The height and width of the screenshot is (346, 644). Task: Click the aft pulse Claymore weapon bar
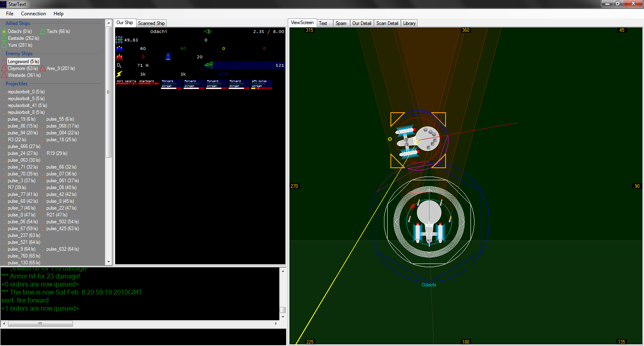tap(262, 84)
